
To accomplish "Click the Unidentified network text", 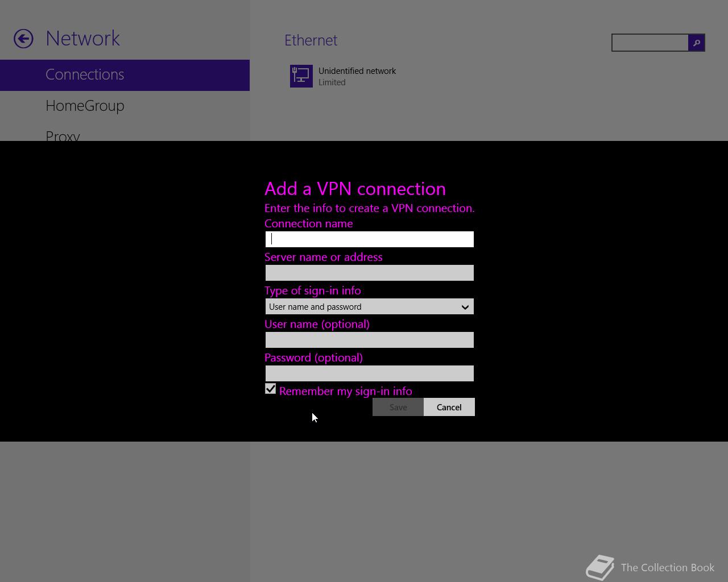I will pos(357,71).
